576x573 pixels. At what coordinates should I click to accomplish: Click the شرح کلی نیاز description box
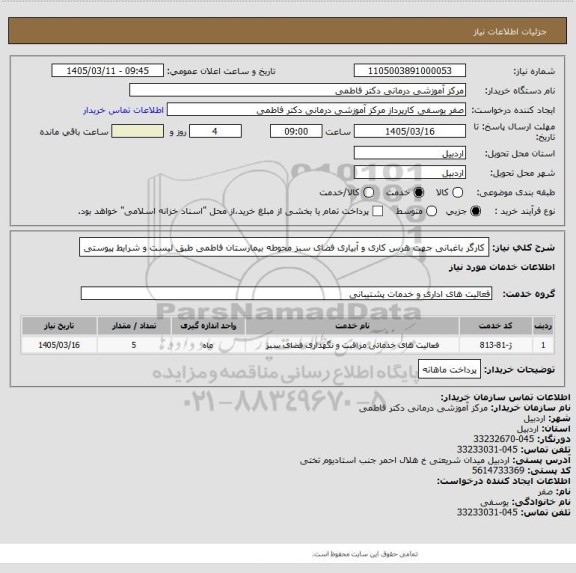tap(284, 248)
